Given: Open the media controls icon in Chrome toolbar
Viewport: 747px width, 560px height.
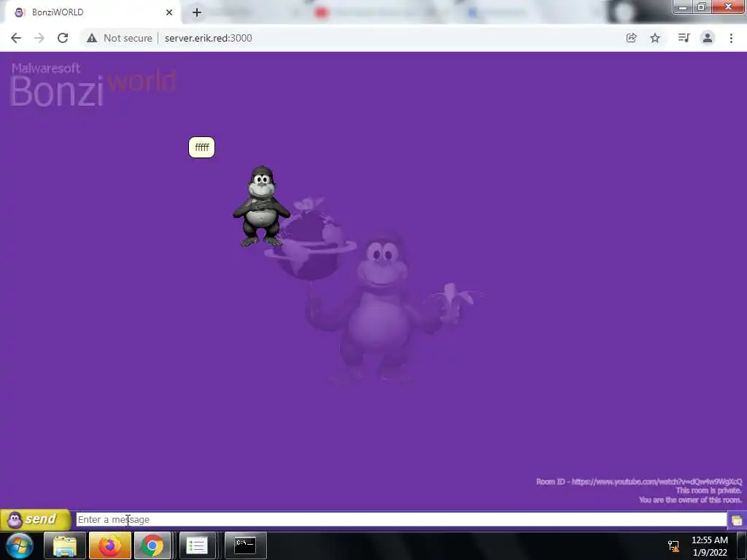Looking at the screenshot, I should (684, 38).
